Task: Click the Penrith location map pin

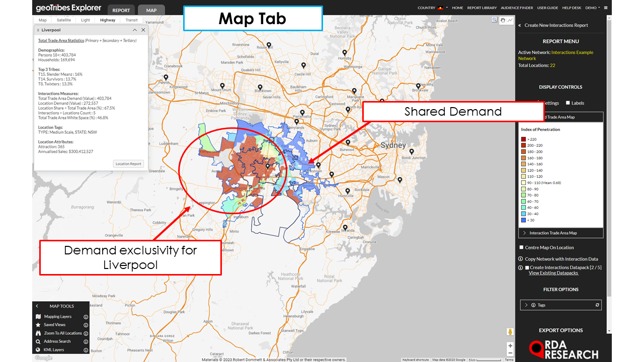Action: pos(166,78)
